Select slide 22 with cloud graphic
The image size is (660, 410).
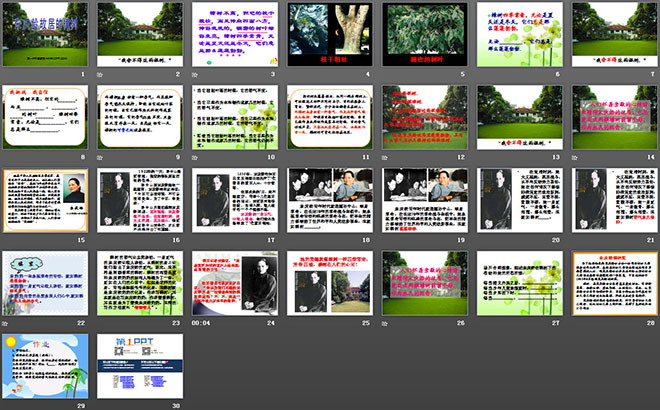[x=44, y=283]
